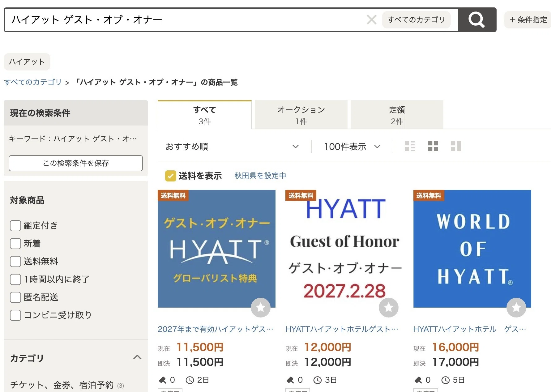Image resolution: width=551 pixels, height=392 pixels.
Task: Open the 100件表示 results-per-page dropdown
Action: click(352, 147)
